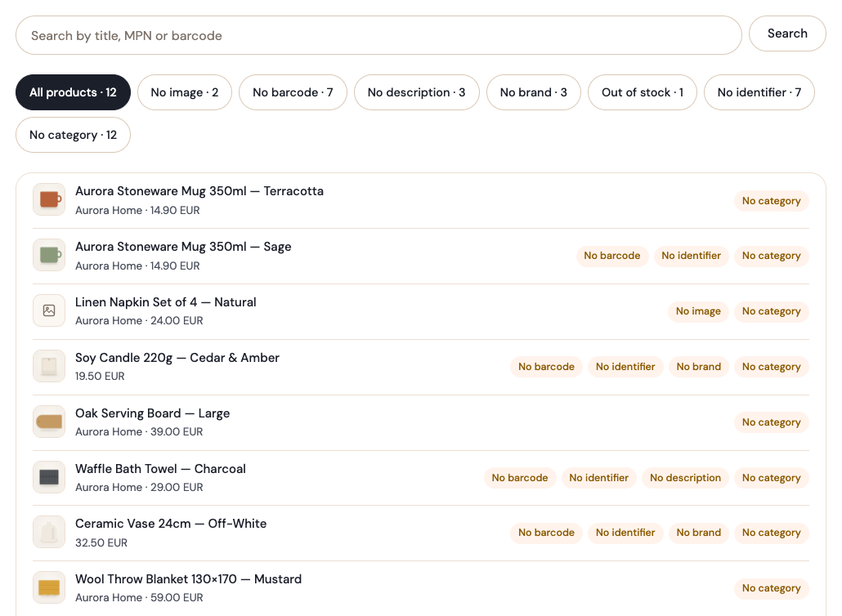Click No barcode tag on Sage mug row
This screenshot has width=842, height=616.
[x=612, y=256]
